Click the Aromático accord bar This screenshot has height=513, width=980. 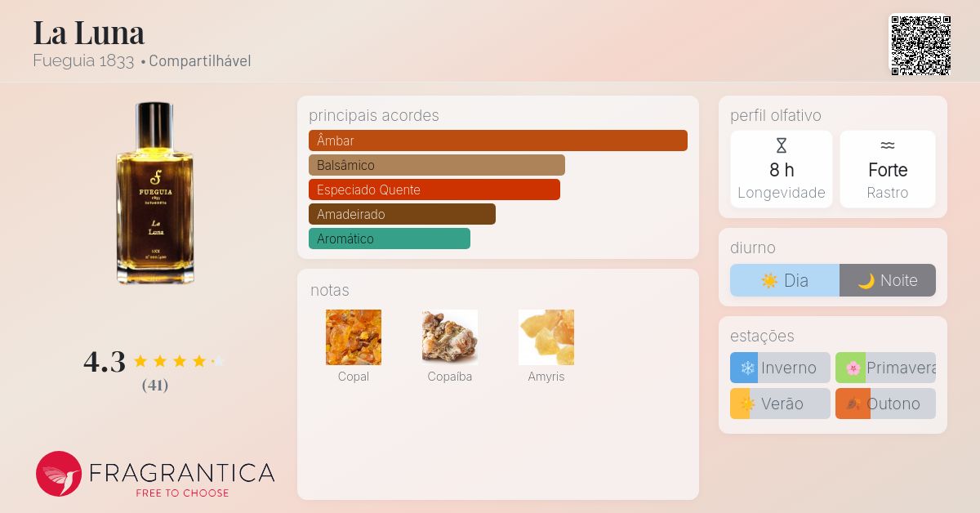390,239
